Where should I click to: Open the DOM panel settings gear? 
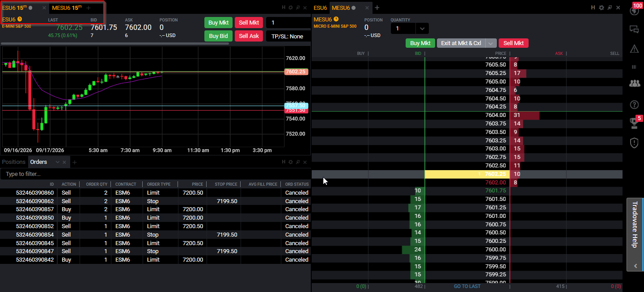[602, 8]
